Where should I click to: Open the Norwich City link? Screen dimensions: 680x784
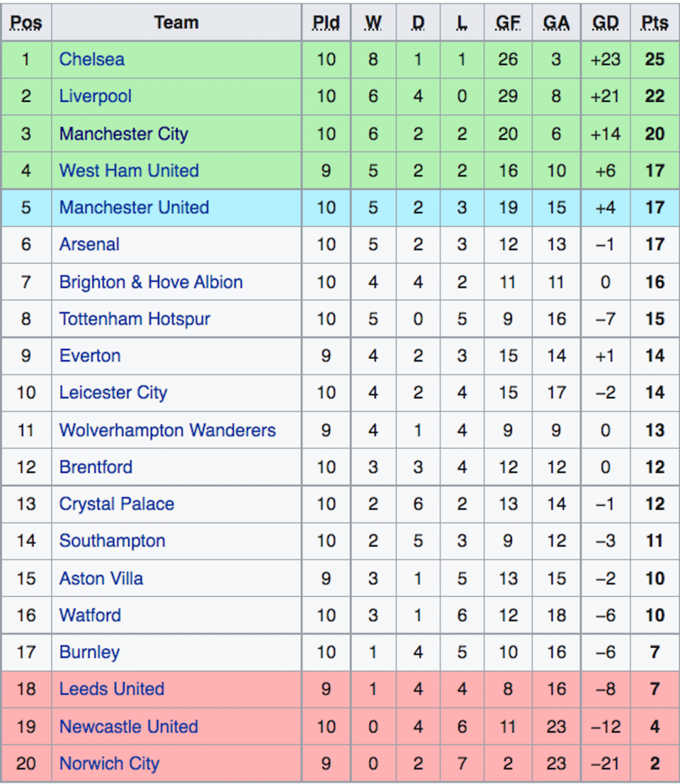109,764
